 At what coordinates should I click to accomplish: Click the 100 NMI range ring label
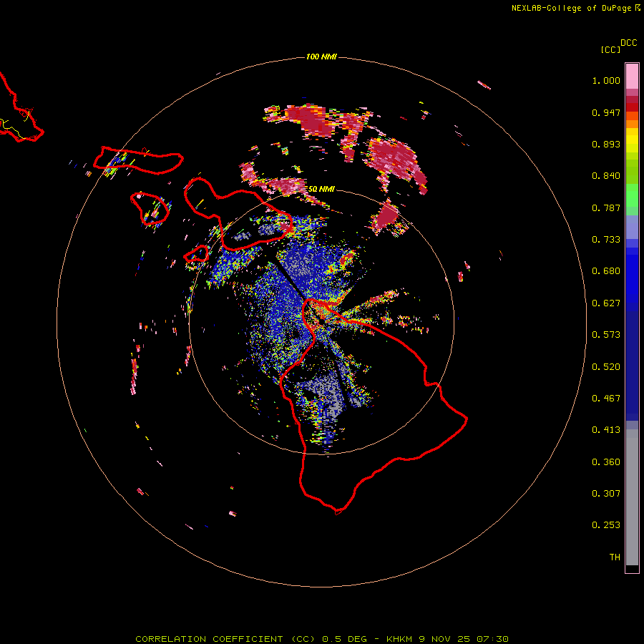point(321,57)
